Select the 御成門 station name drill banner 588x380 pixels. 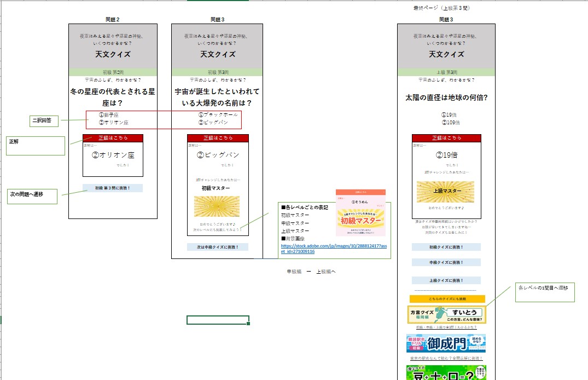point(446,343)
